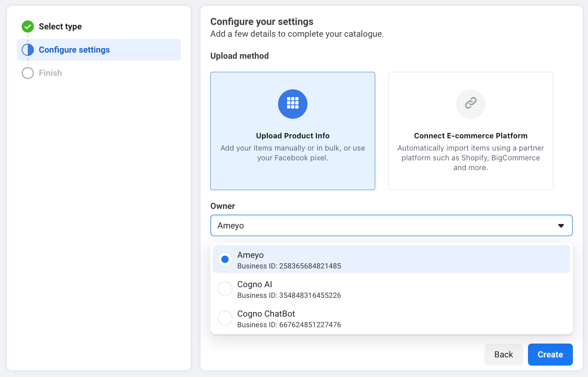Viewport: 588px width, 377px height.
Task: Open the Configure settings step
Action: point(74,50)
